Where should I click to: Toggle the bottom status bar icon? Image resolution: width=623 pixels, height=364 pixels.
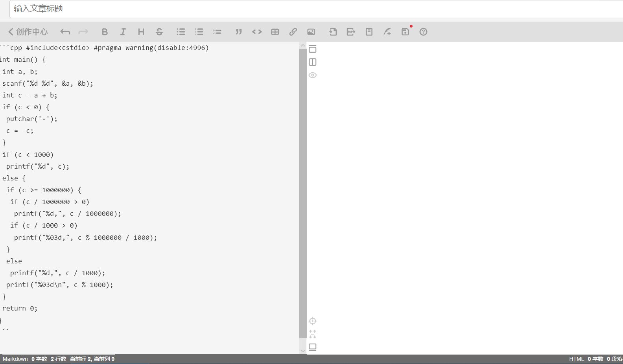pos(313,347)
